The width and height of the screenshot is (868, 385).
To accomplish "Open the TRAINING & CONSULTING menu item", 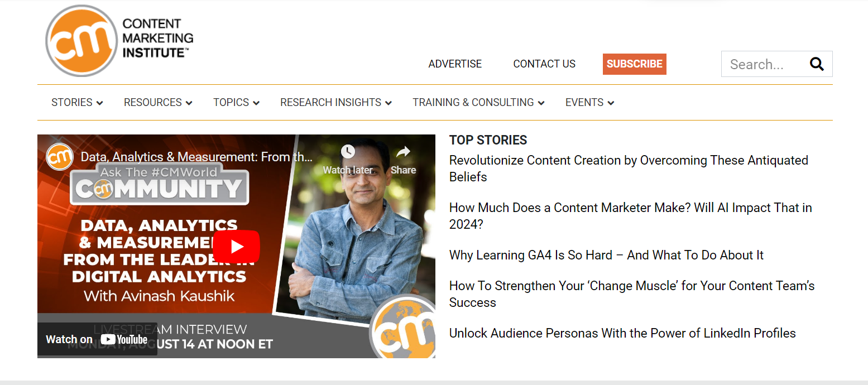I will coord(473,103).
